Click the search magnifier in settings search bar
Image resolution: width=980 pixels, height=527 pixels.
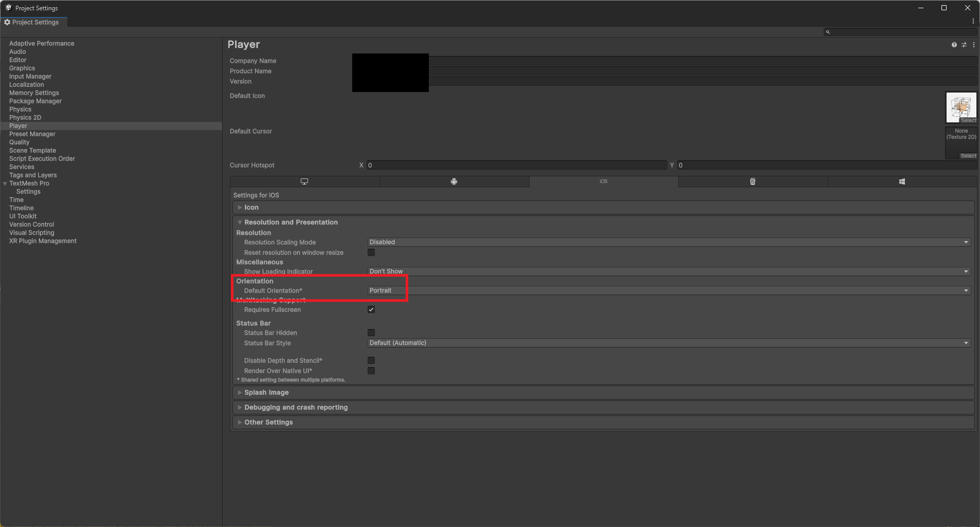click(828, 31)
